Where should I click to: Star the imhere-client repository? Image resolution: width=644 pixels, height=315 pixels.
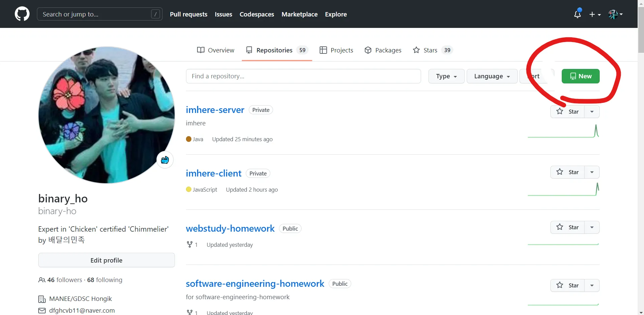coord(567,172)
